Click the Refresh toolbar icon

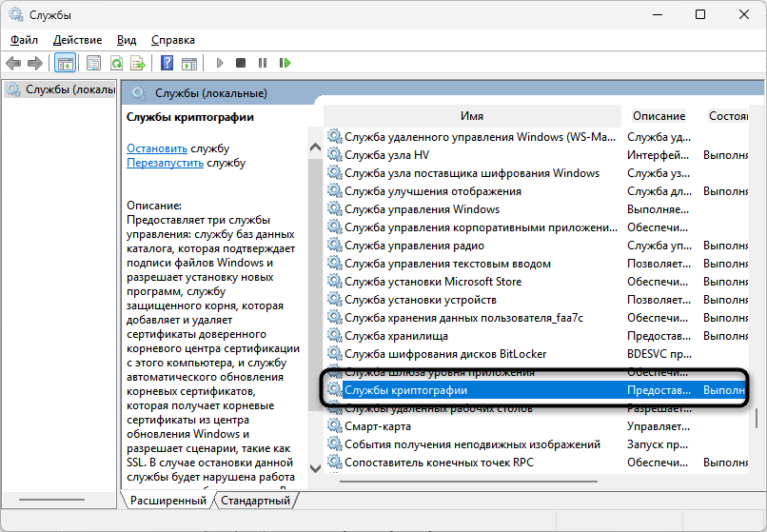(x=116, y=63)
